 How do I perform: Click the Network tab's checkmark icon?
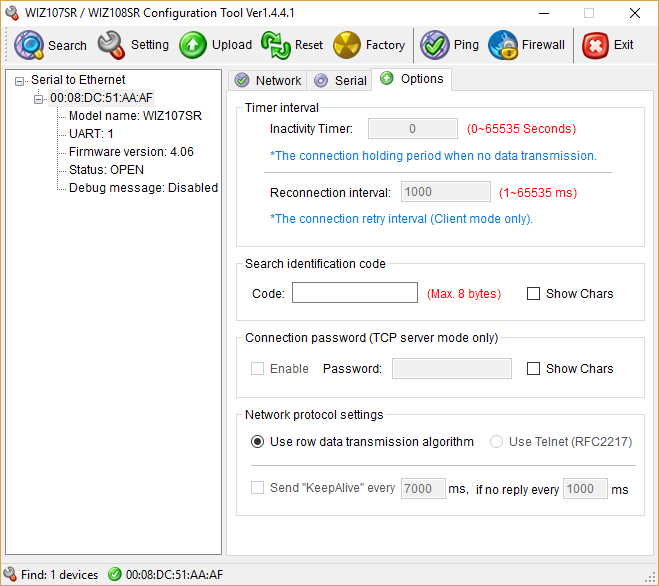[x=242, y=80]
